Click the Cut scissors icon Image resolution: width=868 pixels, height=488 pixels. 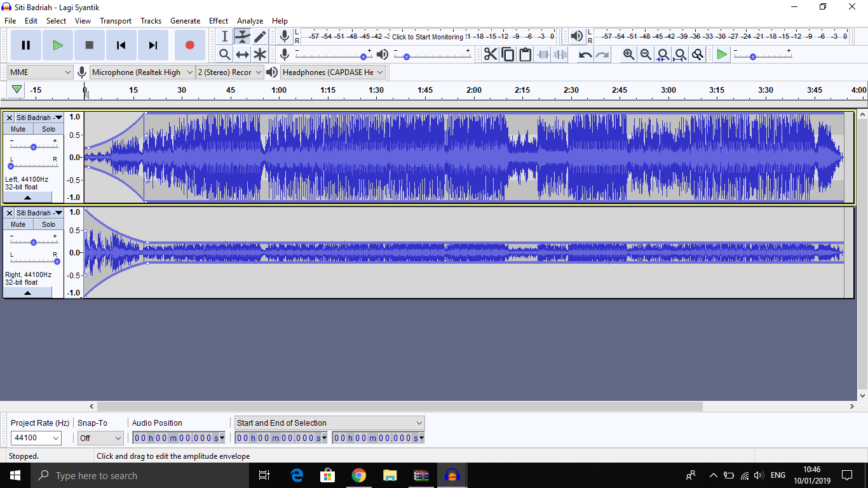click(491, 55)
